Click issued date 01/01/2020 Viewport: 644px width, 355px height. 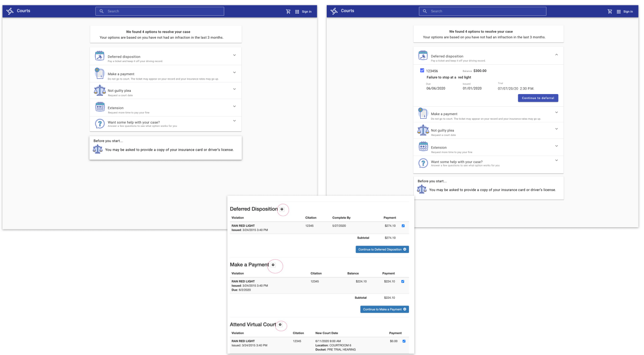472,88
